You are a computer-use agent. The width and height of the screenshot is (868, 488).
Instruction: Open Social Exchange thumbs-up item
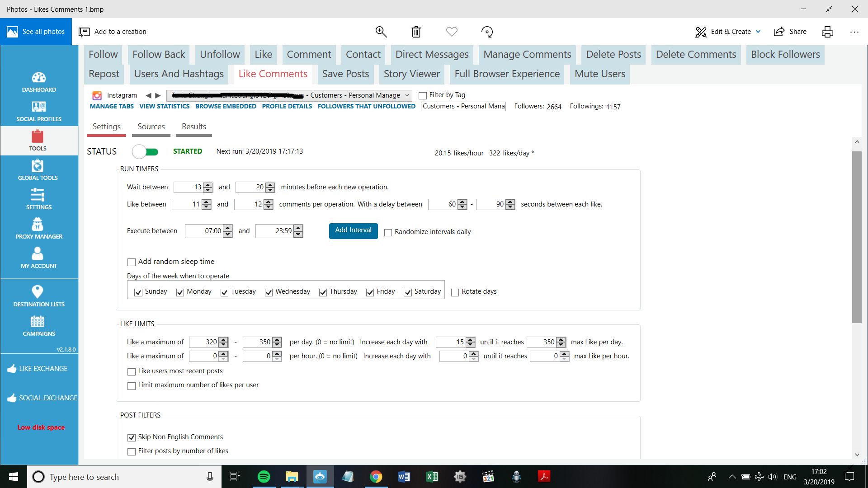pos(42,398)
